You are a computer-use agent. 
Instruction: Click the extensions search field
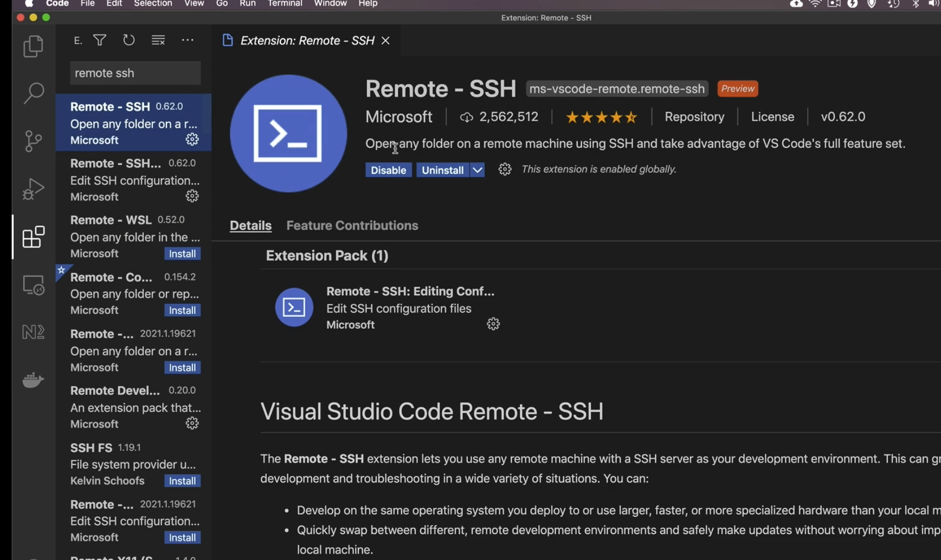[x=135, y=73]
